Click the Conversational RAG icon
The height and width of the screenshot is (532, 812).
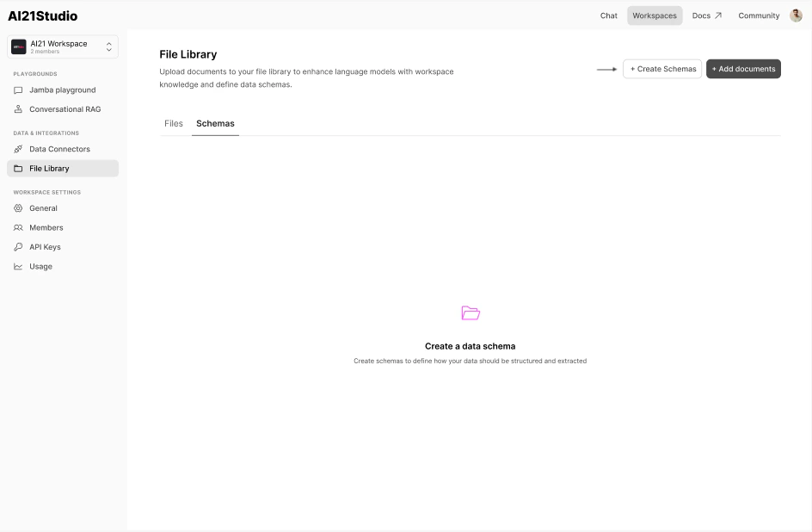[19, 108]
